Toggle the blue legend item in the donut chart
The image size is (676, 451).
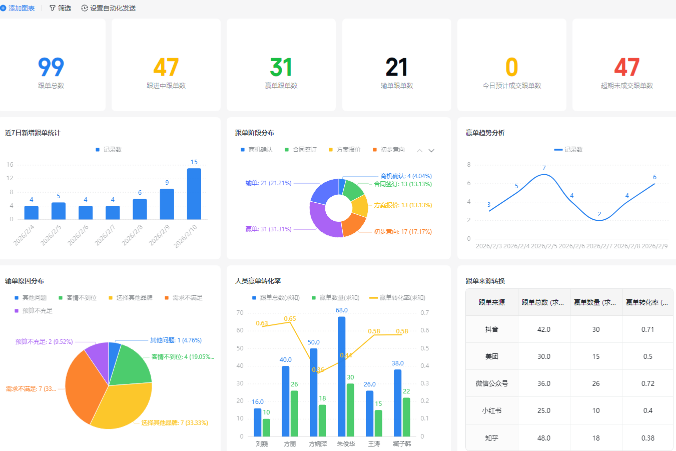click(257, 150)
